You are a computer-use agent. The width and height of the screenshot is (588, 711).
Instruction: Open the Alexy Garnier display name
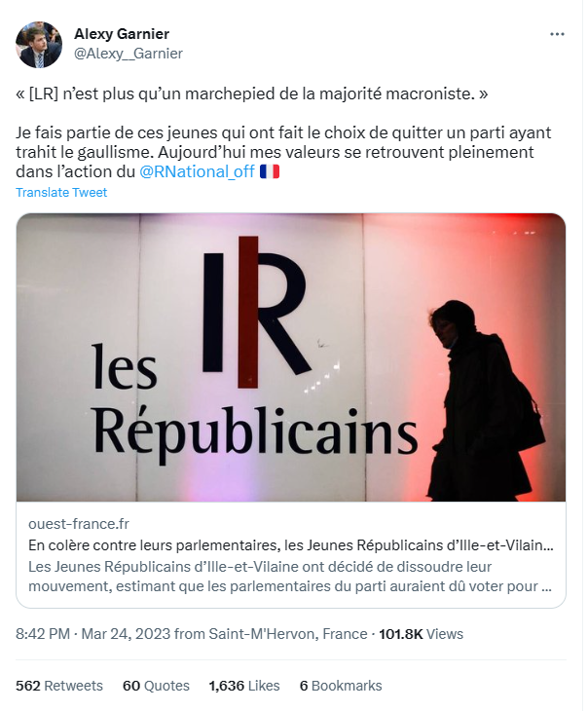coord(122,34)
